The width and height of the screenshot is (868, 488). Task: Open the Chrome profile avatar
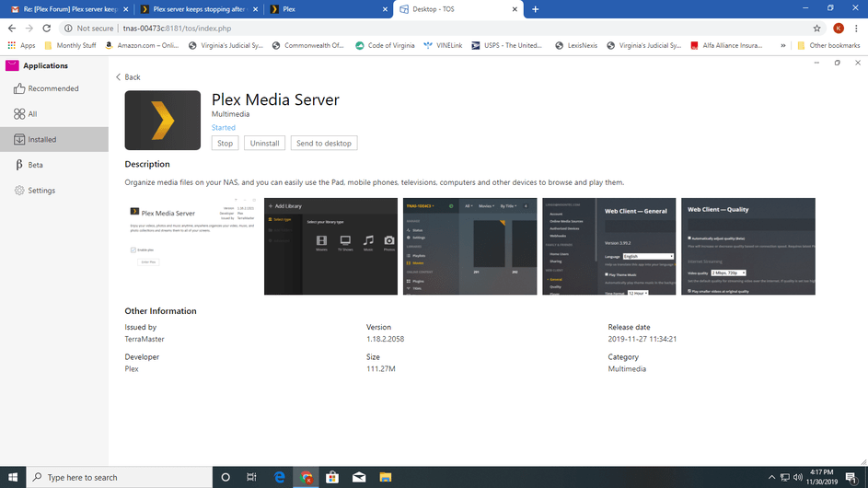[839, 29]
